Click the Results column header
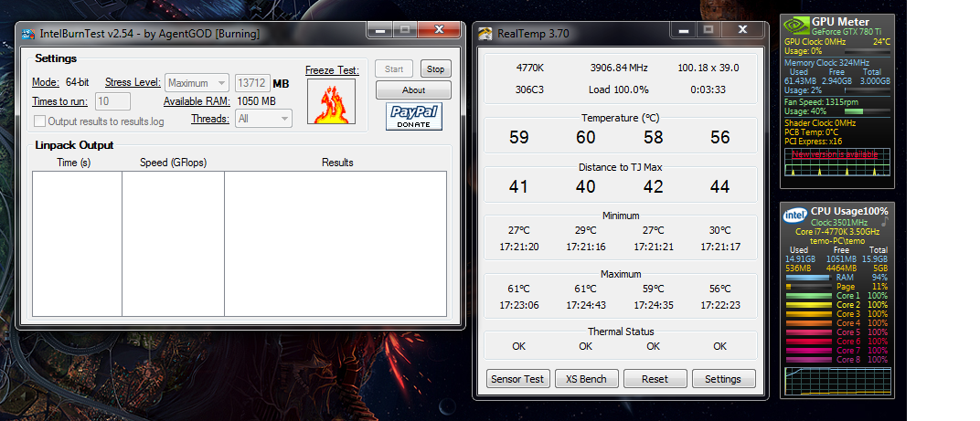Viewport: 980px width, 421px height. pos(337,163)
